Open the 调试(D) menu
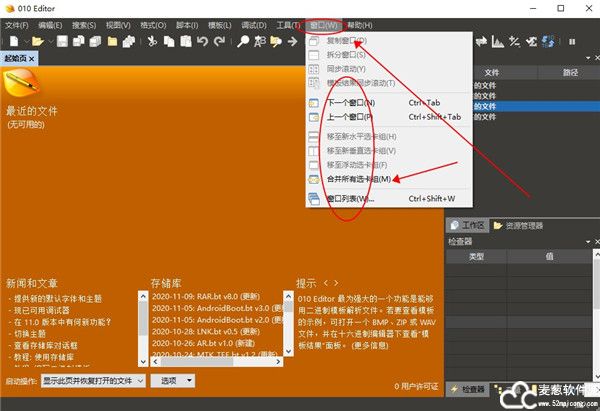The height and width of the screenshot is (411, 600). 254,25
